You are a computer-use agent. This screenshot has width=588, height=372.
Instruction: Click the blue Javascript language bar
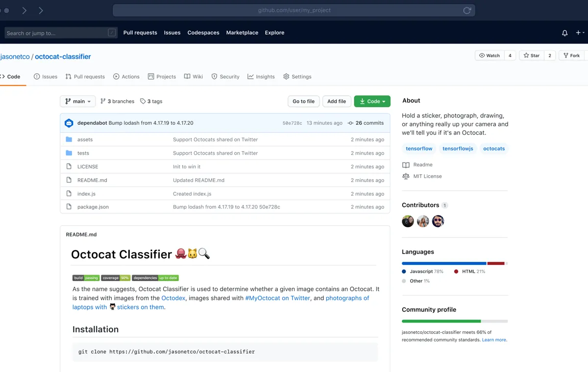pos(443,263)
